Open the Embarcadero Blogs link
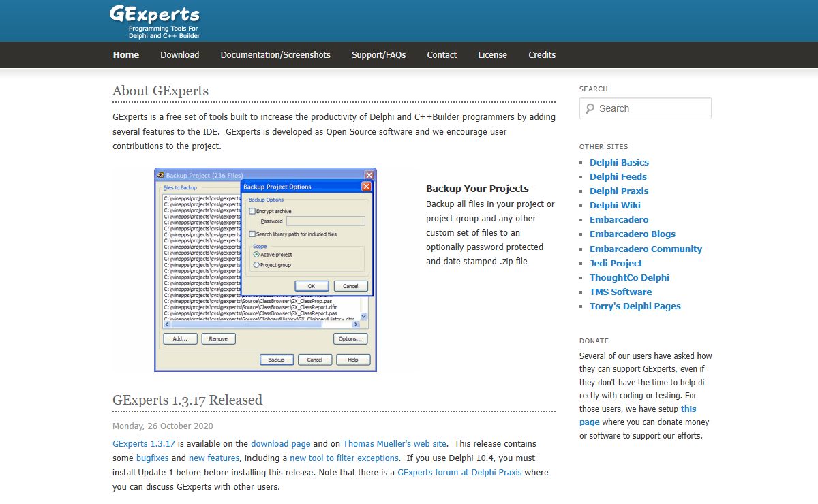Screen dimensions: 818x504 tap(633, 234)
